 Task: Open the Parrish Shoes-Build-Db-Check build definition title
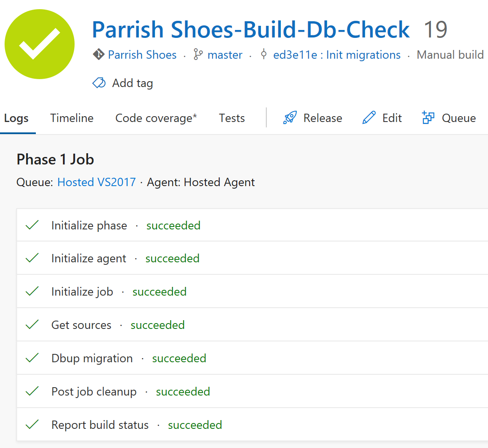click(x=250, y=30)
